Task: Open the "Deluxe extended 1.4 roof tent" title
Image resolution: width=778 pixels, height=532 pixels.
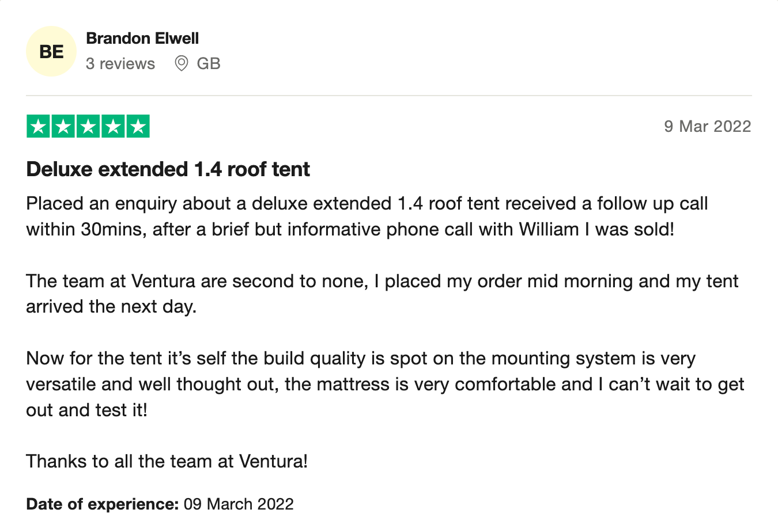Action: (x=168, y=169)
